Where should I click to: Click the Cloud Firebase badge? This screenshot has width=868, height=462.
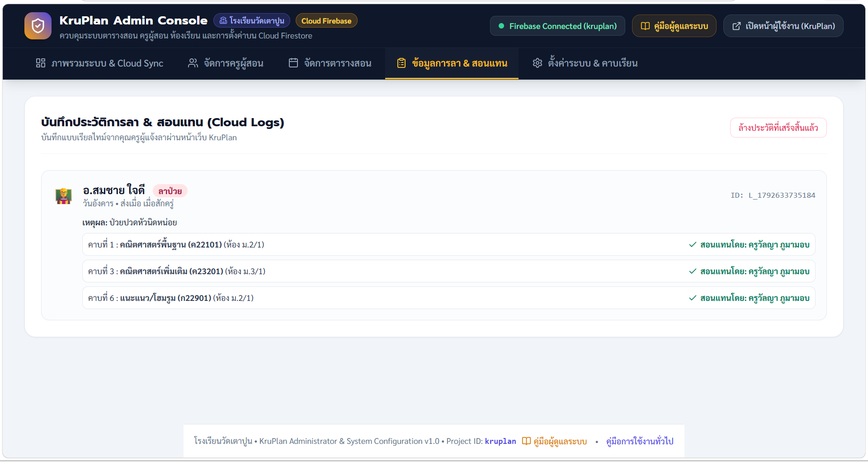tap(326, 21)
